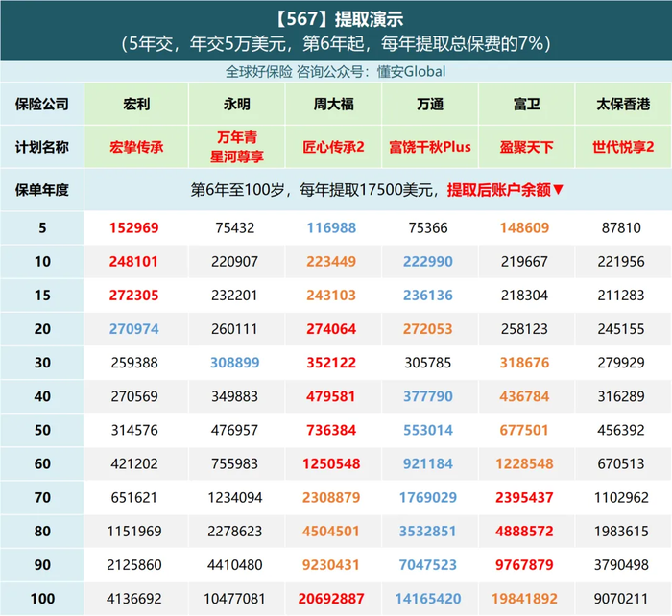Screen dimensions: 672x616
Task: Select the value 1151969
Action: [134, 532]
